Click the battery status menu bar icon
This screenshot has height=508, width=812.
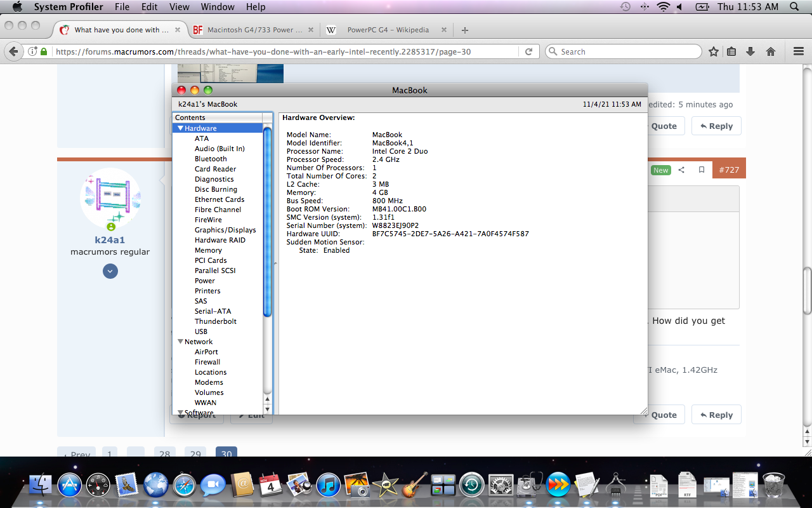pyautogui.click(x=702, y=7)
